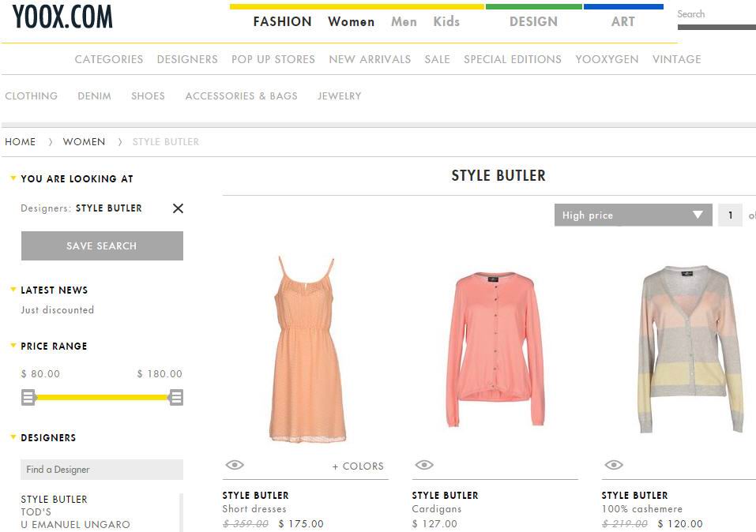Click the $ 120.00 cashmere price
The height and width of the screenshot is (532, 756).
pos(680,524)
